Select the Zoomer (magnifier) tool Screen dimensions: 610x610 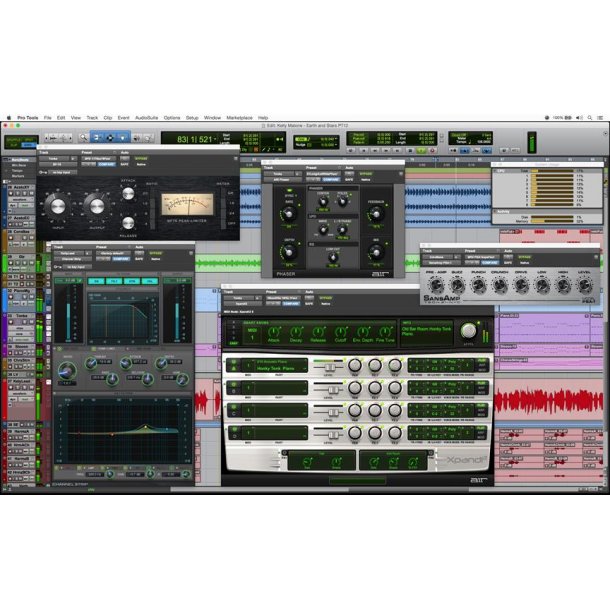click(x=83, y=137)
